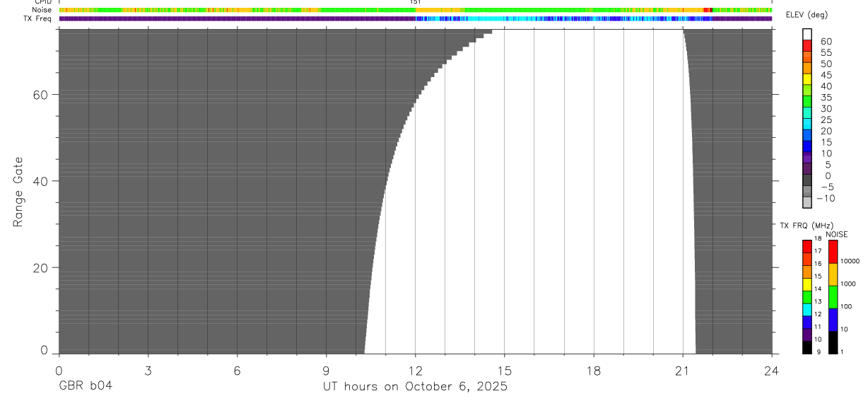Click the yellow segment of TX FRQ colorbar

[807, 284]
